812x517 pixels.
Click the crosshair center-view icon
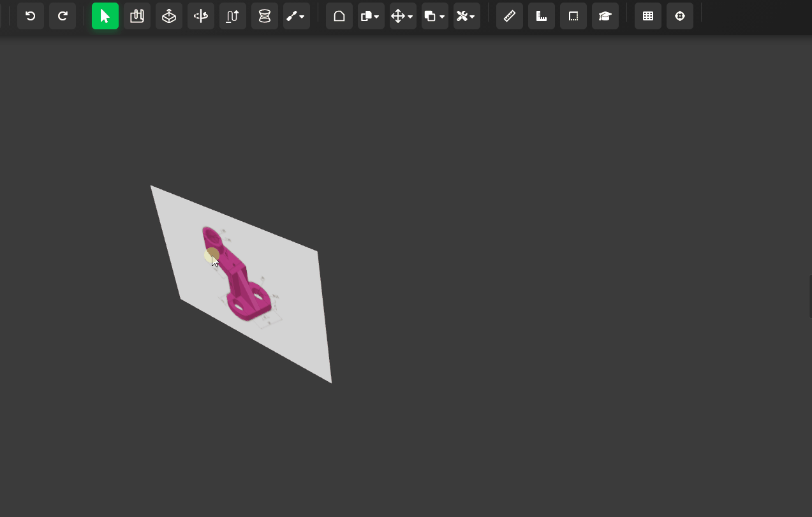tap(680, 16)
